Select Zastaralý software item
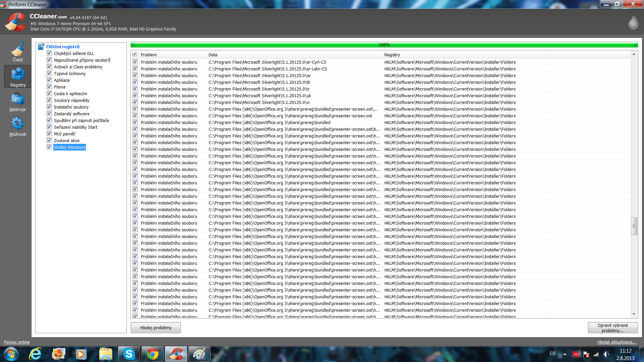 72,114
